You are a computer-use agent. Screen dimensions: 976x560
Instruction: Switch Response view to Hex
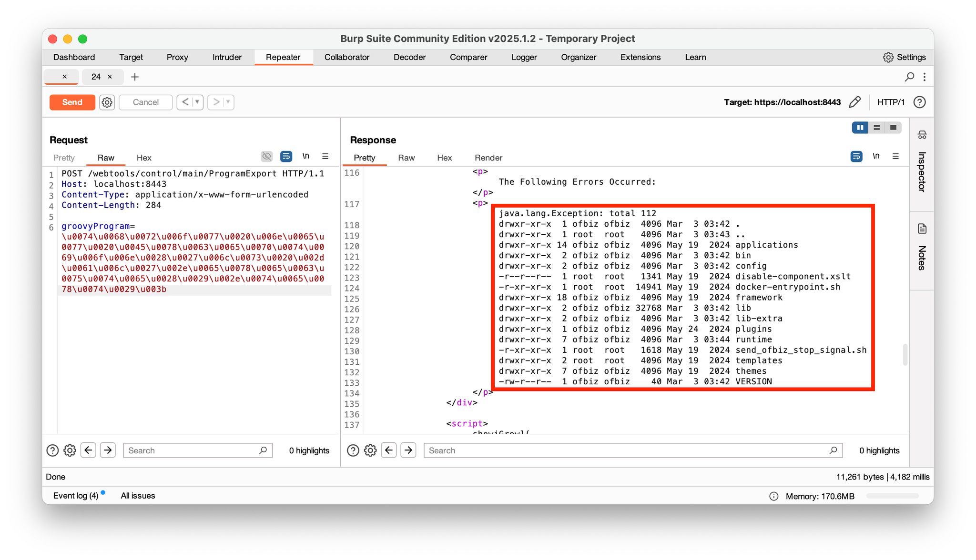click(x=444, y=158)
